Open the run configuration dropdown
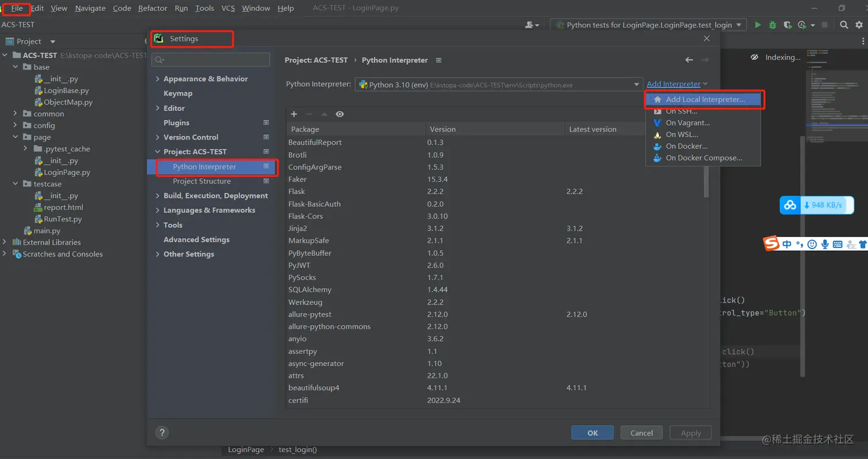The image size is (868, 459). [649, 25]
